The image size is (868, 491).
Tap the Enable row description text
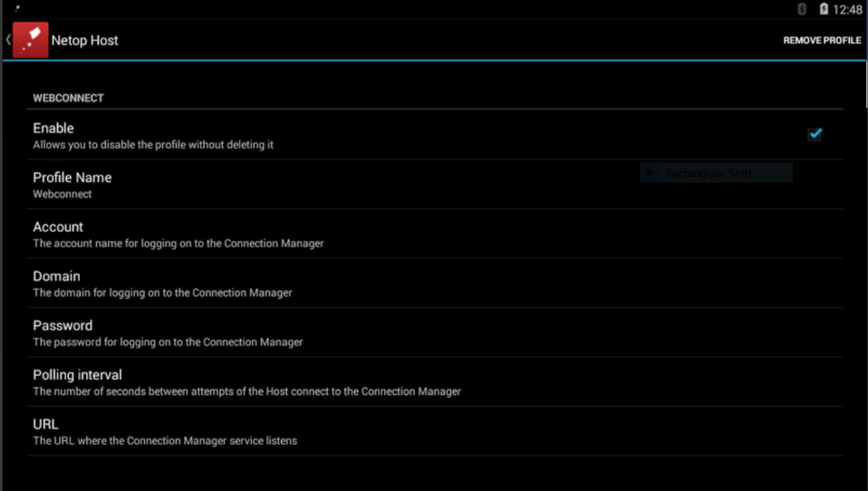tap(153, 145)
